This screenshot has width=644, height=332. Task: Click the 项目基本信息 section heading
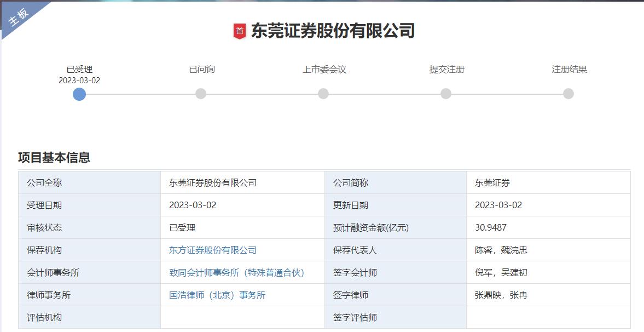pos(54,158)
